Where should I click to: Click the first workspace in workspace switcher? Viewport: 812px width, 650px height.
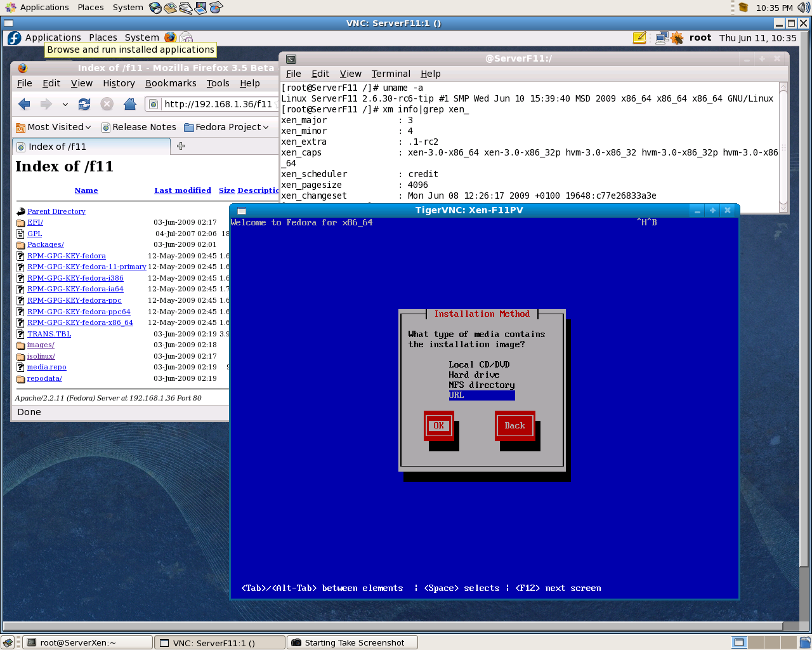pyautogui.click(x=739, y=642)
